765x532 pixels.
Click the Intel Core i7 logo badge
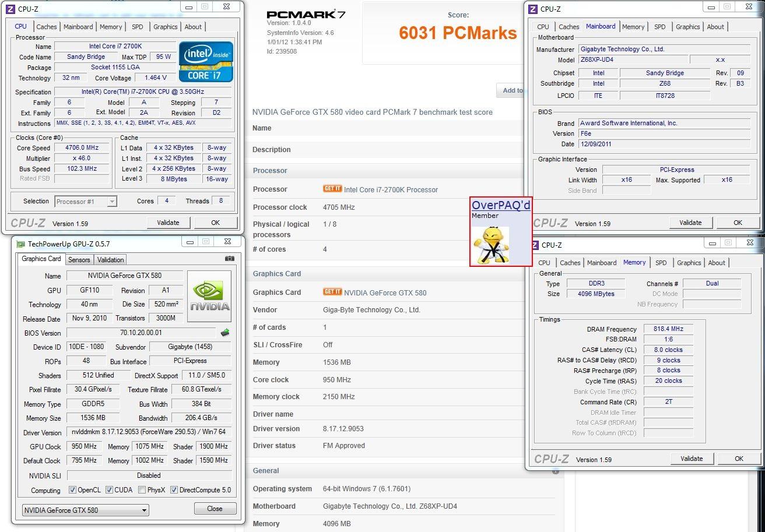point(206,62)
